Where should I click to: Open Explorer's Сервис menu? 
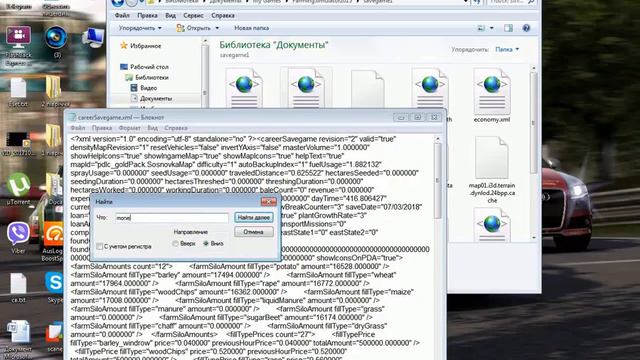(193, 16)
